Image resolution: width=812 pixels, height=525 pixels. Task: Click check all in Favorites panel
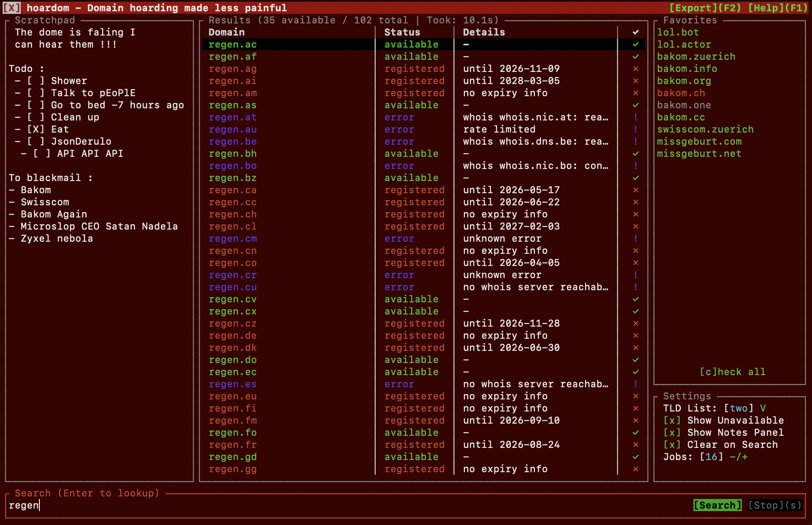point(732,372)
